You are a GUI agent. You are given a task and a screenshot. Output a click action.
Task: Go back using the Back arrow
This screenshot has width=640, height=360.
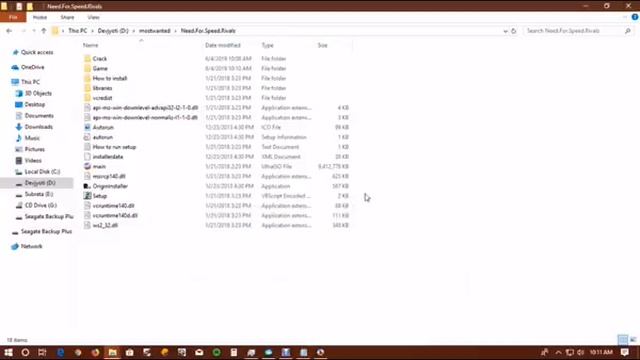pos(9,31)
